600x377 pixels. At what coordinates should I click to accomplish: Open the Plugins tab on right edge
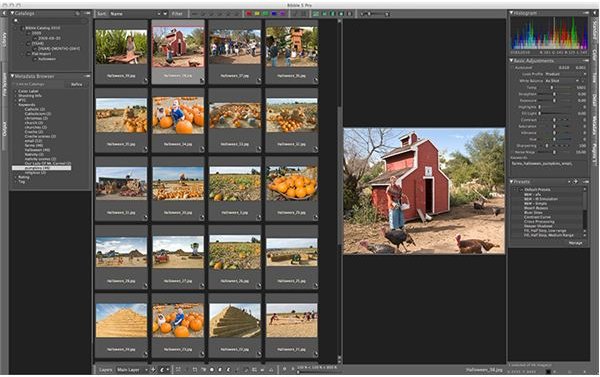(x=595, y=152)
